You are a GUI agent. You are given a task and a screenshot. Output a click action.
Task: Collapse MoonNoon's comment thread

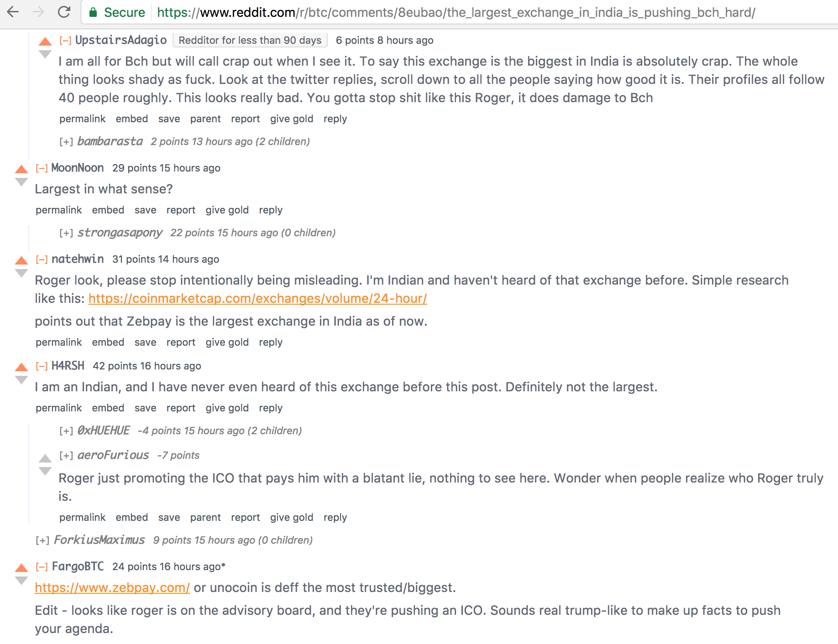42,168
